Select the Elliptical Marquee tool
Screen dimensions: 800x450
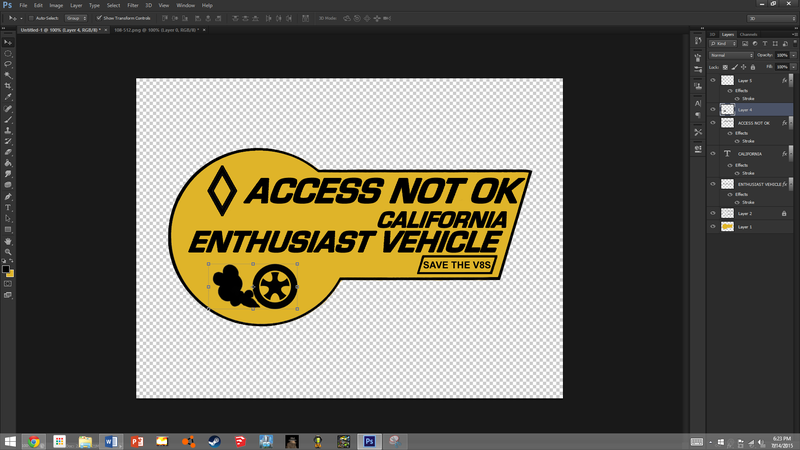pyautogui.click(x=8, y=54)
